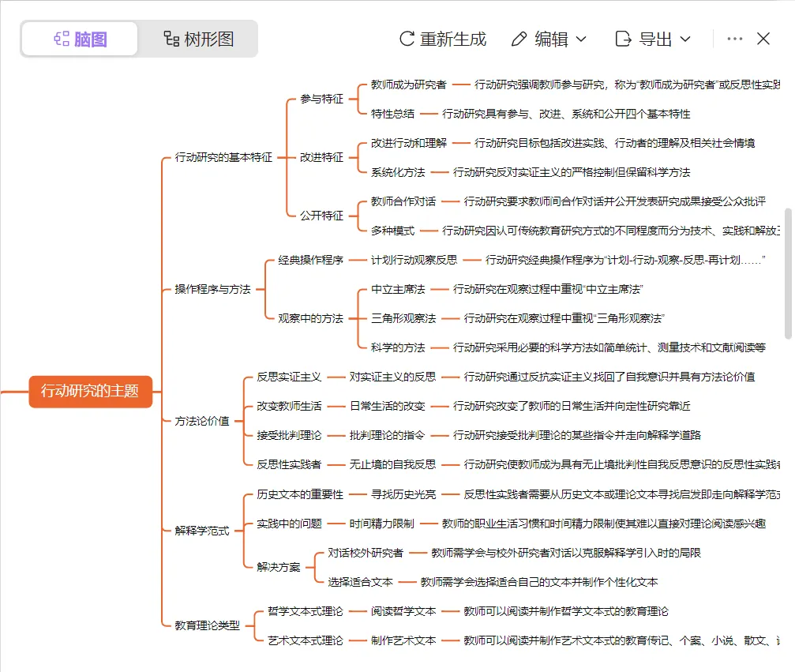Click the 脑图 mind map icon
This screenshot has width=795, height=672.
point(62,39)
